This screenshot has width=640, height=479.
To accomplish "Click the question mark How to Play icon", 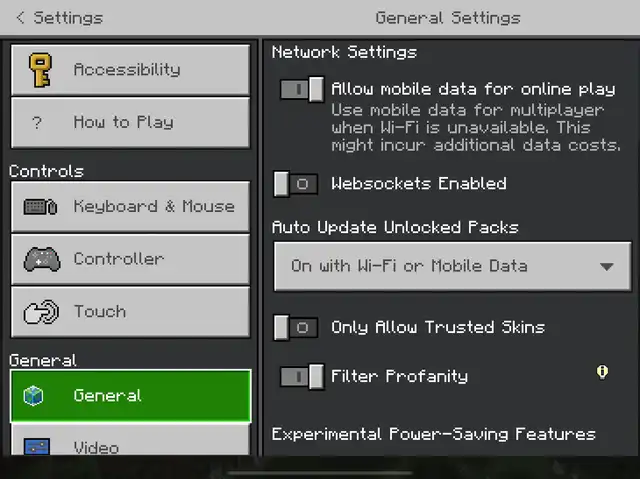I will point(37,122).
